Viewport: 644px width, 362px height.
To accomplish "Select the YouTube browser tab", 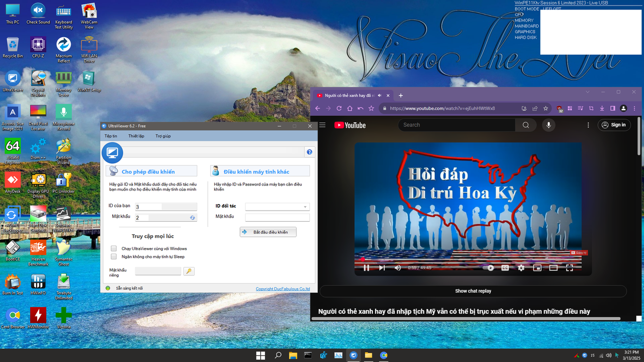I will point(352,95).
